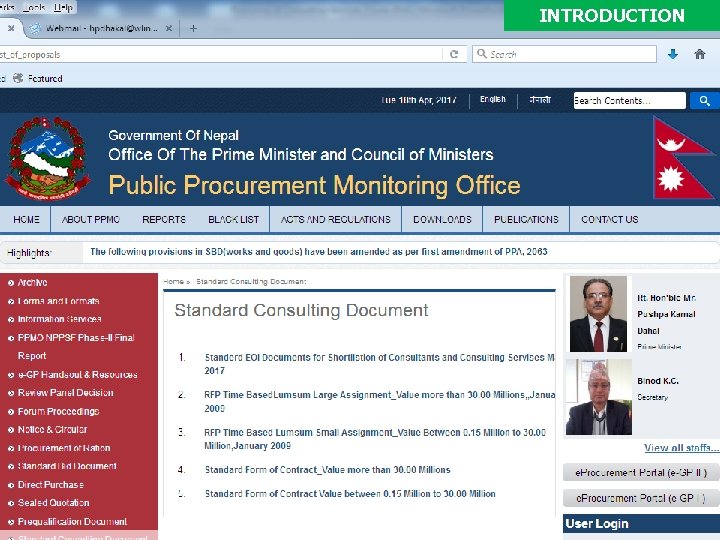Viewport: 720px width, 540px height.
Task: Open DOWNLOADS navigation item
Action: [x=442, y=219]
